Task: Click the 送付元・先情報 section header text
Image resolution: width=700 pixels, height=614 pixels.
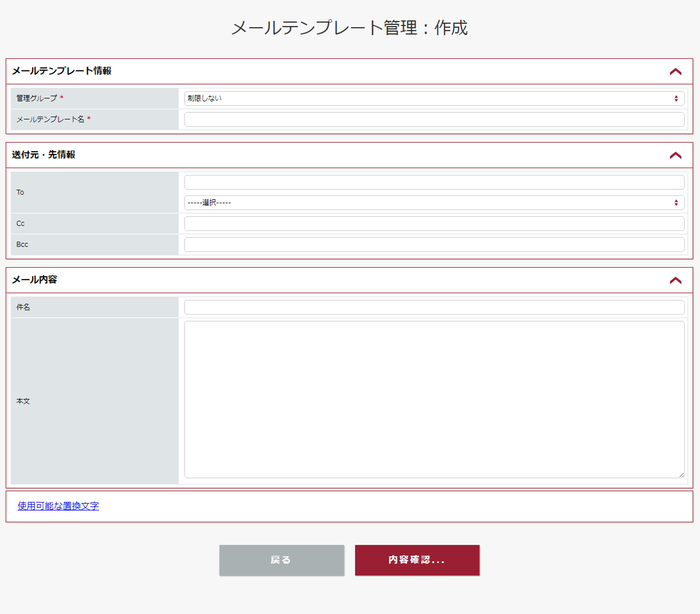Action: point(43,155)
